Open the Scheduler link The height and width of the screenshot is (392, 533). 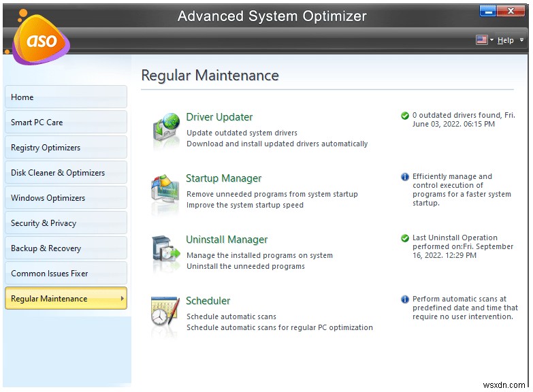[208, 301]
